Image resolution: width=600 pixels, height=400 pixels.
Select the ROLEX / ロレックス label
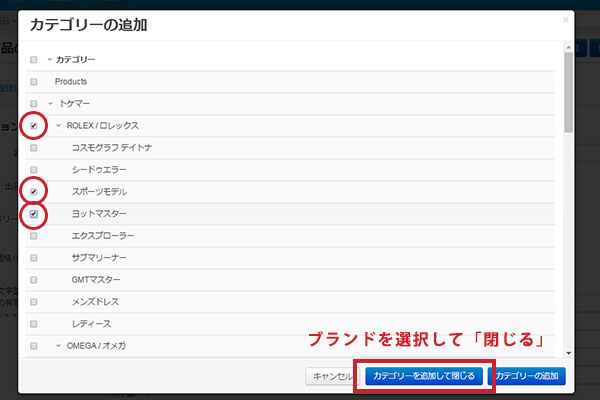coord(103,126)
